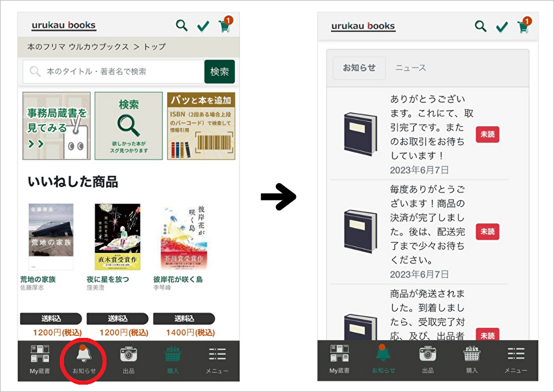Open the 事務局蔵書を見てみる banner

point(56,126)
